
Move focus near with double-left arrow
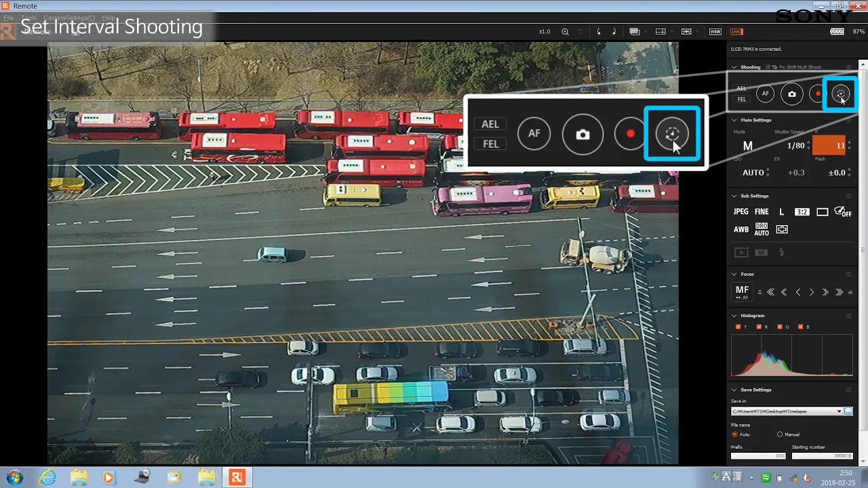pos(784,292)
